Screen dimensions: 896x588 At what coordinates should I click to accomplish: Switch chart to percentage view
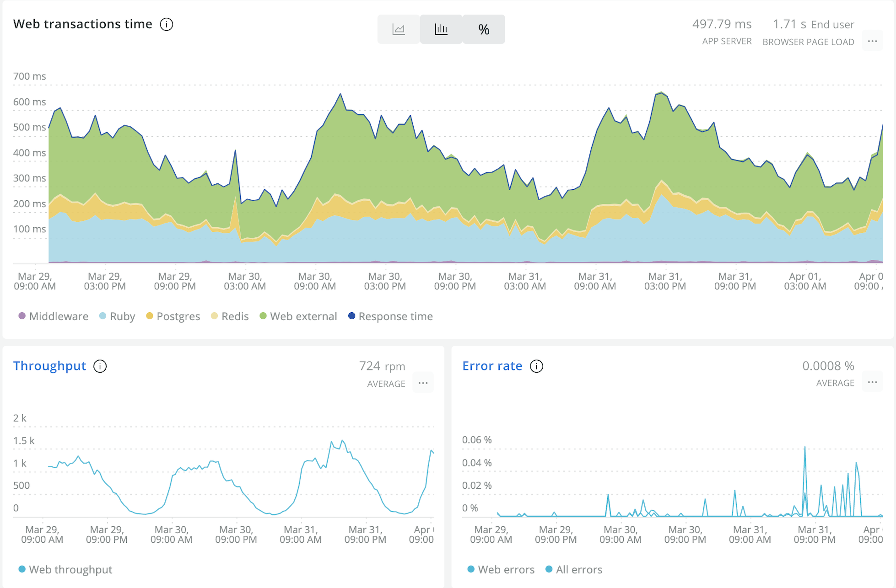[484, 30]
